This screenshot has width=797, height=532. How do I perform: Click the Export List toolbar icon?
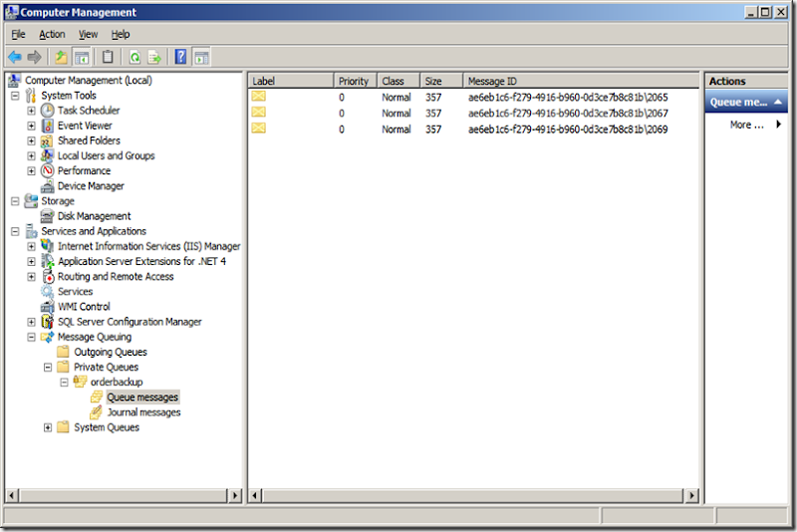(154, 57)
